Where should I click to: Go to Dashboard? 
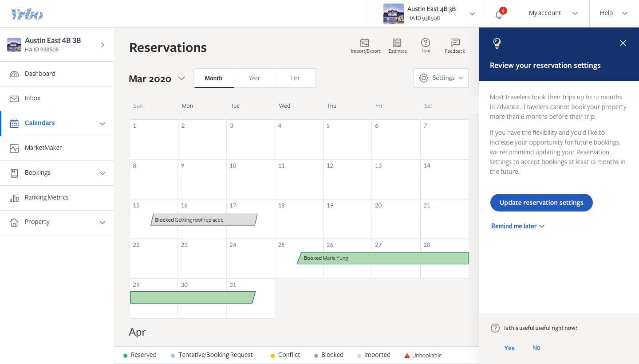pyautogui.click(x=57, y=74)
